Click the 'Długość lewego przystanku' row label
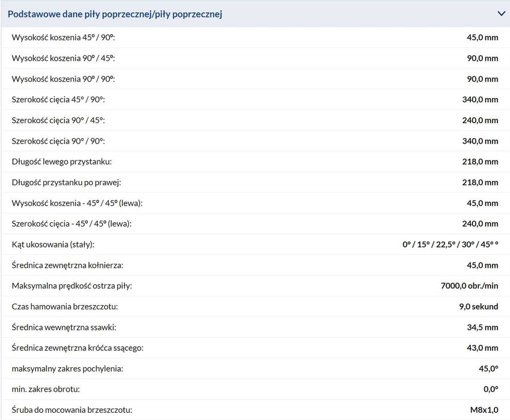The height and width of the screenshot is (420, 510). pyautogui.click(x=62, y=162)
